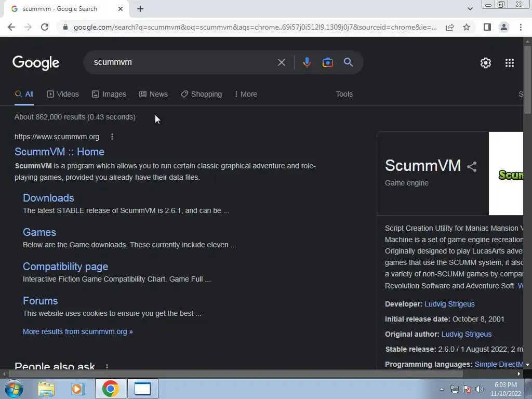Open the tab search chevron
This screenshot has width=532, height=399.
pos(470,9)
